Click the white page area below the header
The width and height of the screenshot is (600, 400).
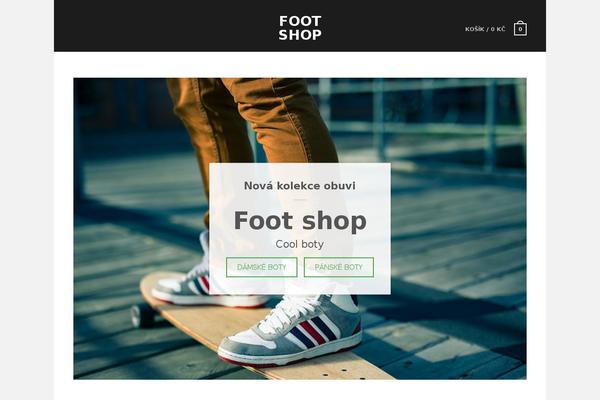pyautogui.click(x=300, y=64)
